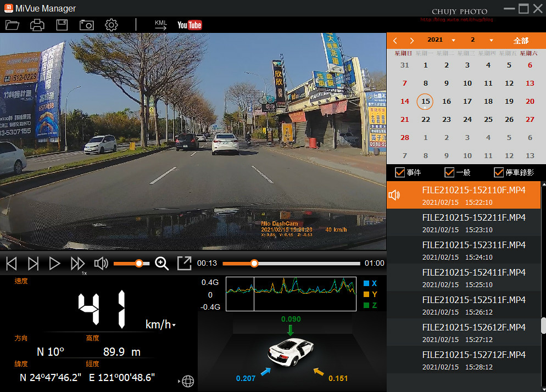Click the MiVue Manager app logo

pyautogui.click(x=8, y=8)
